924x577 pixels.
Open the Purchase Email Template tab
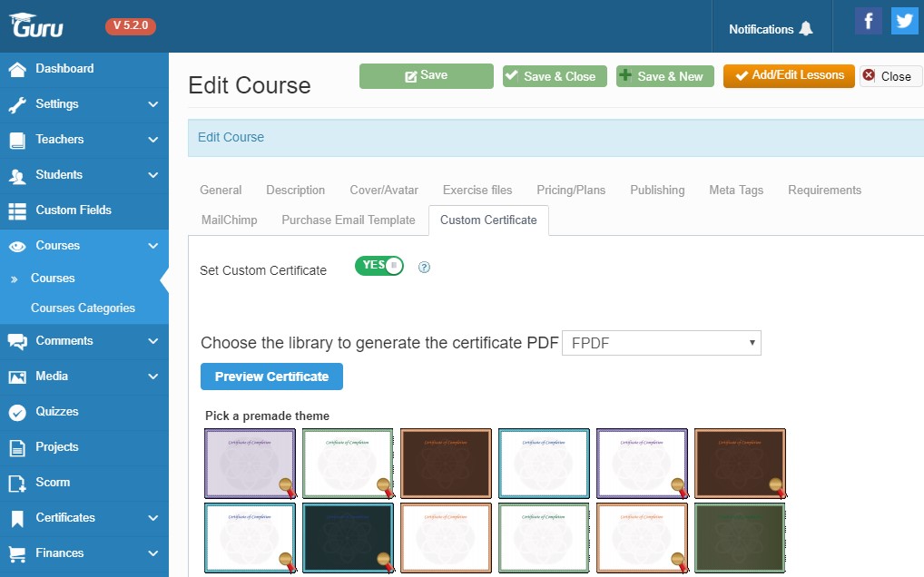pos(348,220)
